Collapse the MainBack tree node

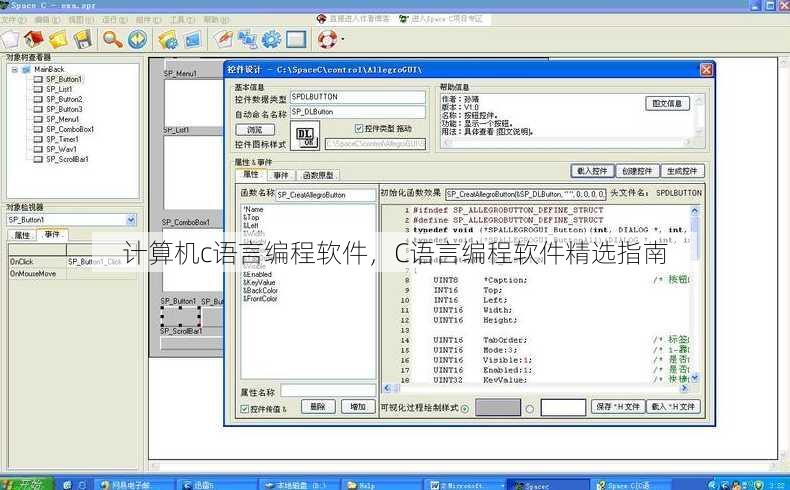pos(15,69)
